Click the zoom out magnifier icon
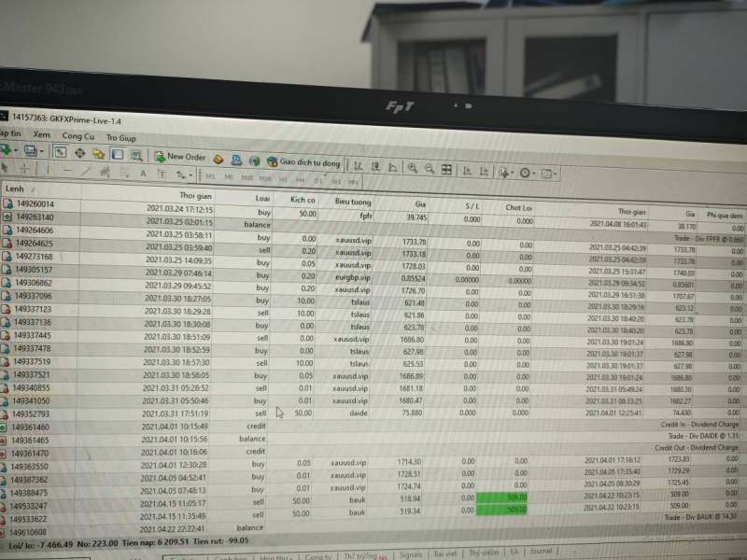The height and width of the screenshot is (560, 747). click(430, 169)
